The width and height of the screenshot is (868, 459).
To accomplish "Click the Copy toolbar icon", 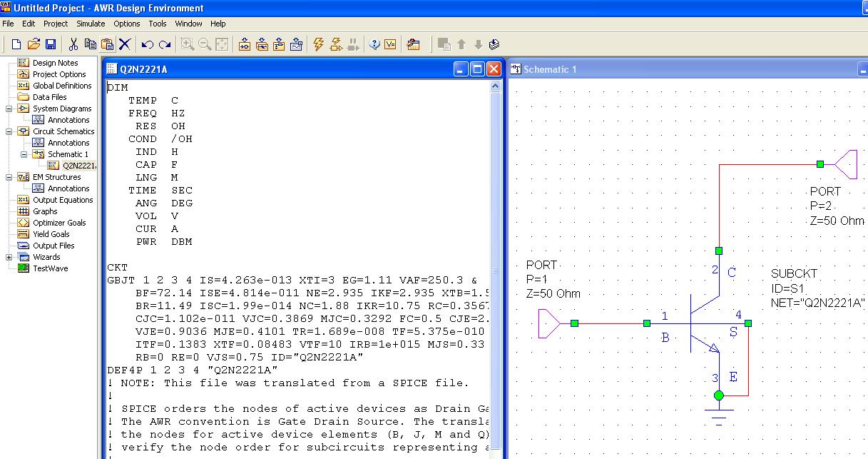I will [90, 44].
